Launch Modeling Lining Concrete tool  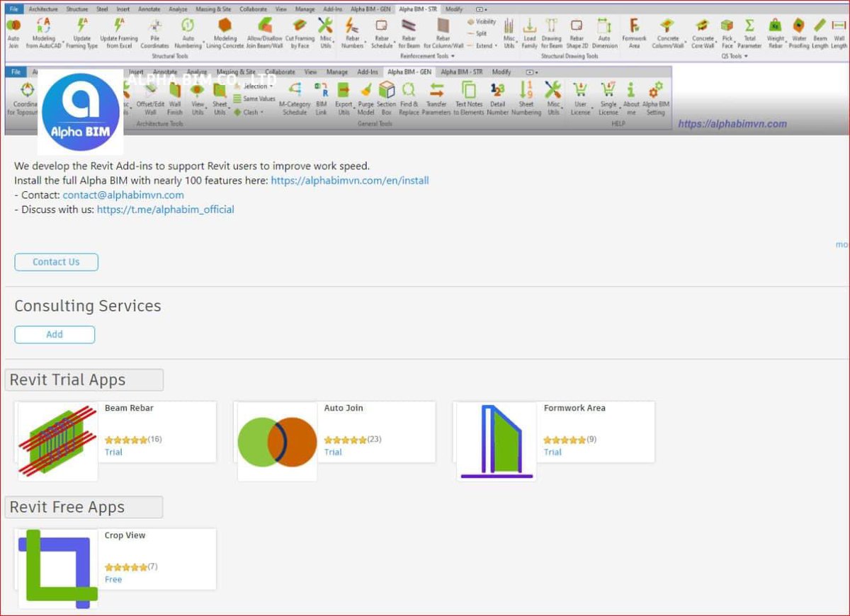tap(225, 35)
